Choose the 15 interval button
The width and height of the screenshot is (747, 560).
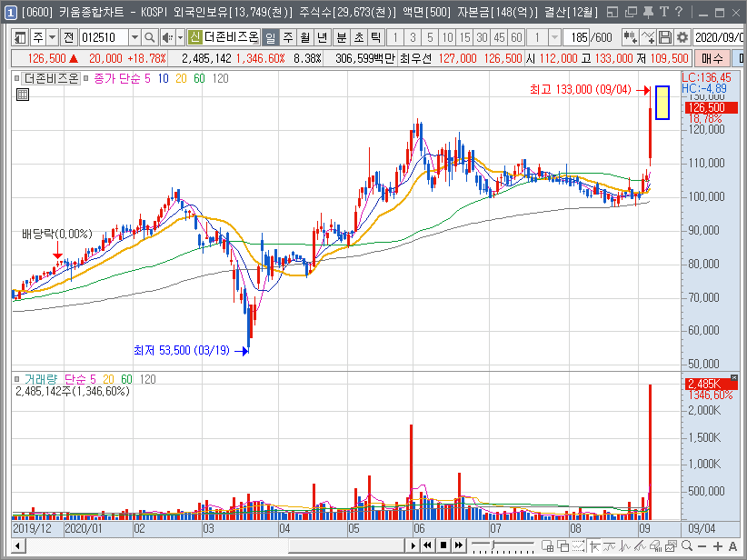(x=464, y=37)
